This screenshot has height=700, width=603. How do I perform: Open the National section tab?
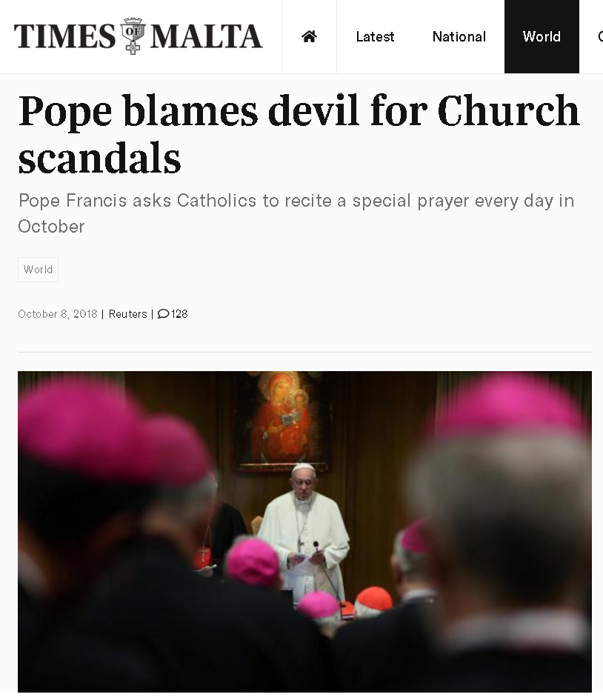(459, 36)
